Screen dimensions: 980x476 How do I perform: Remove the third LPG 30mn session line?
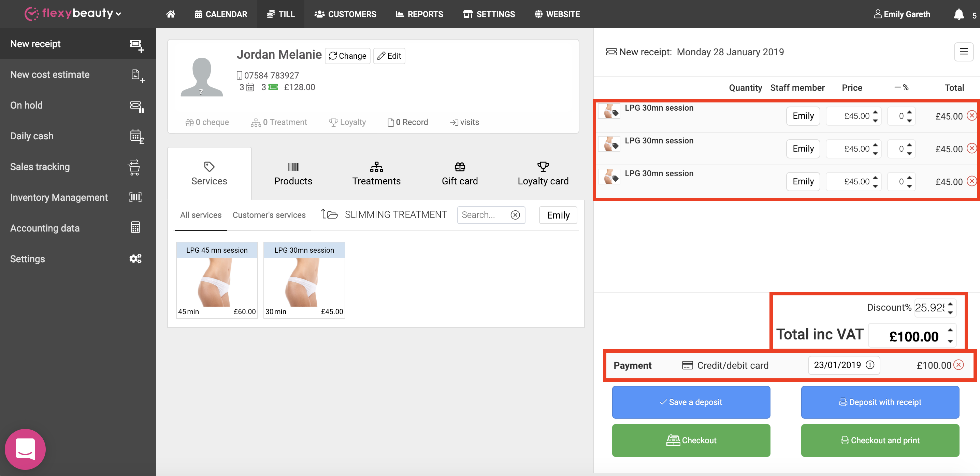971,181
